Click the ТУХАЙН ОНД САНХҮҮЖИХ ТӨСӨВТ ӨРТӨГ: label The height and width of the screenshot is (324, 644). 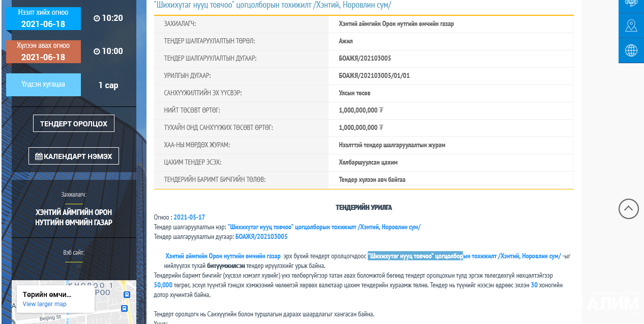pos(218,128)
